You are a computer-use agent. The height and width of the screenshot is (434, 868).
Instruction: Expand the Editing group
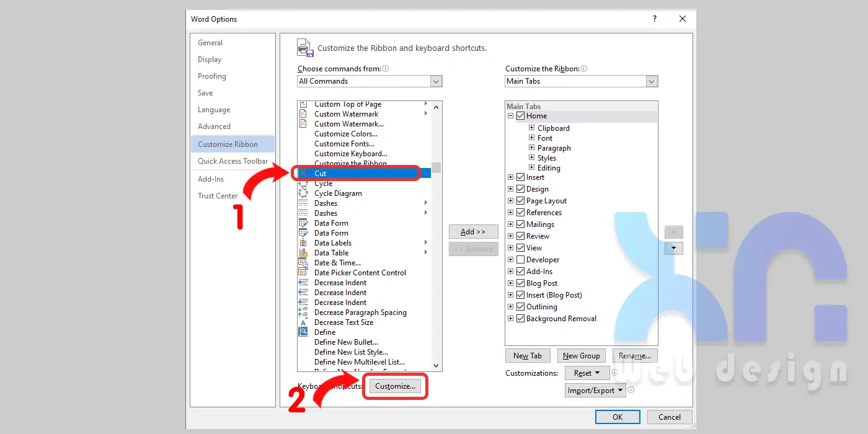coord(532,168)
